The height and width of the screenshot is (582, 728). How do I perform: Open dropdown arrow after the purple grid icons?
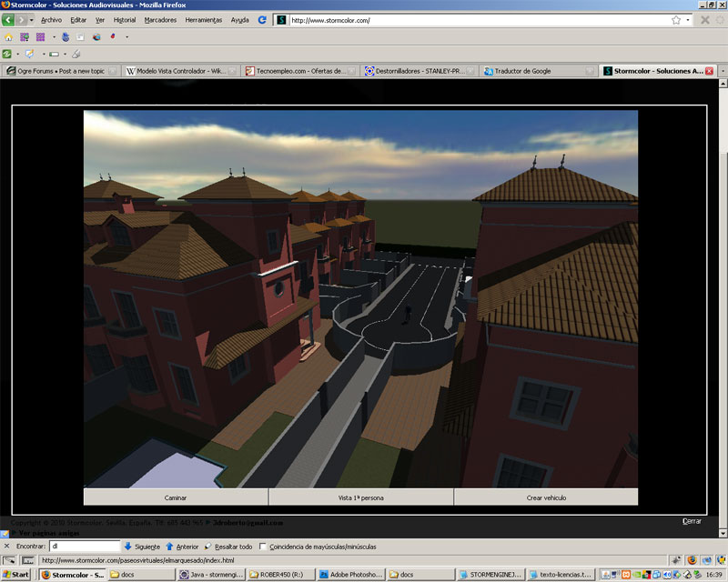54,37
